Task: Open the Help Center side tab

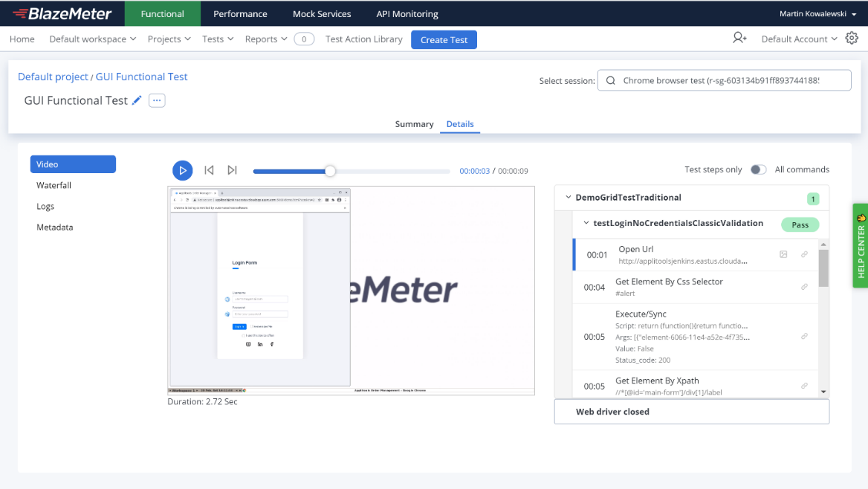Action: tap(861, 245)
